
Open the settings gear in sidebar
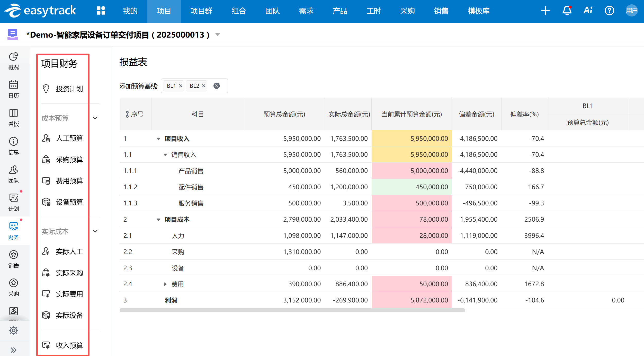13,330
